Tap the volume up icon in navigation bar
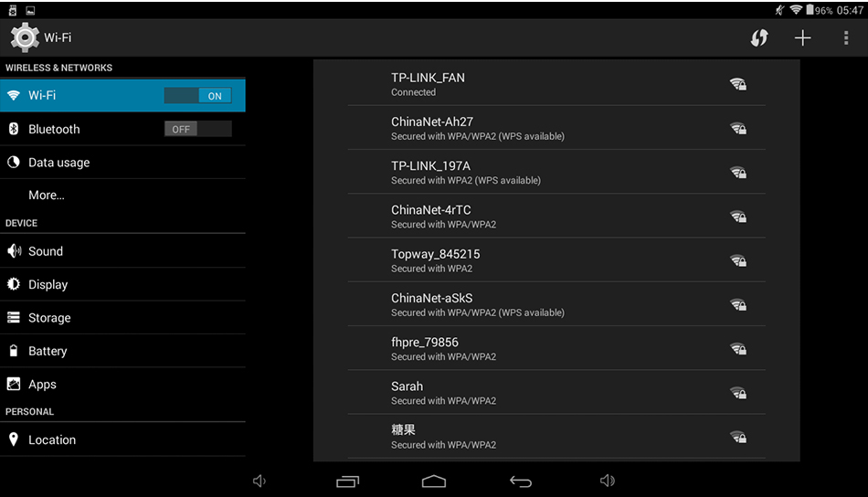 tap(608, 481)
